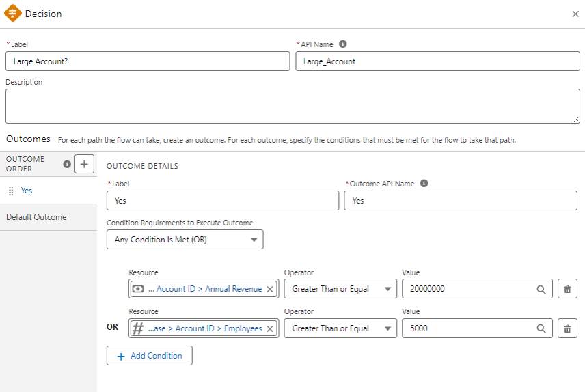Screen dimensions: 585x392
Task: Click the Account ID > Annual Revenue resource pill
Action: coord(204,289)
